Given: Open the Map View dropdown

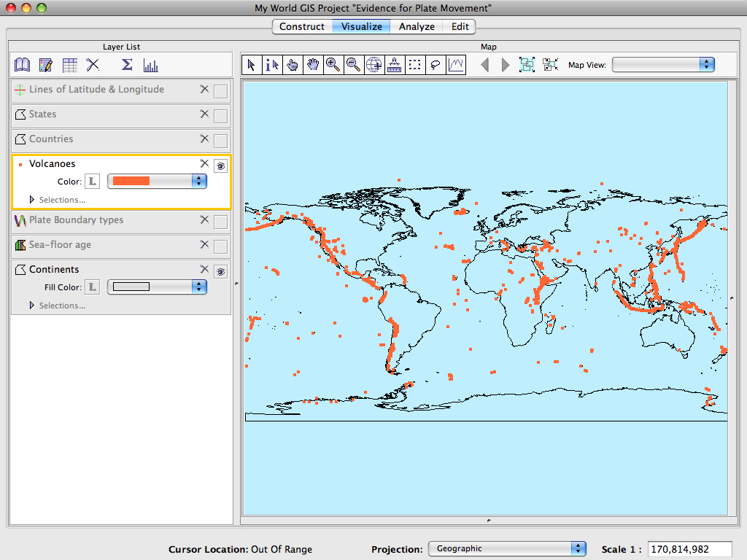Looking at the screenshot, I should click(663, 65).
